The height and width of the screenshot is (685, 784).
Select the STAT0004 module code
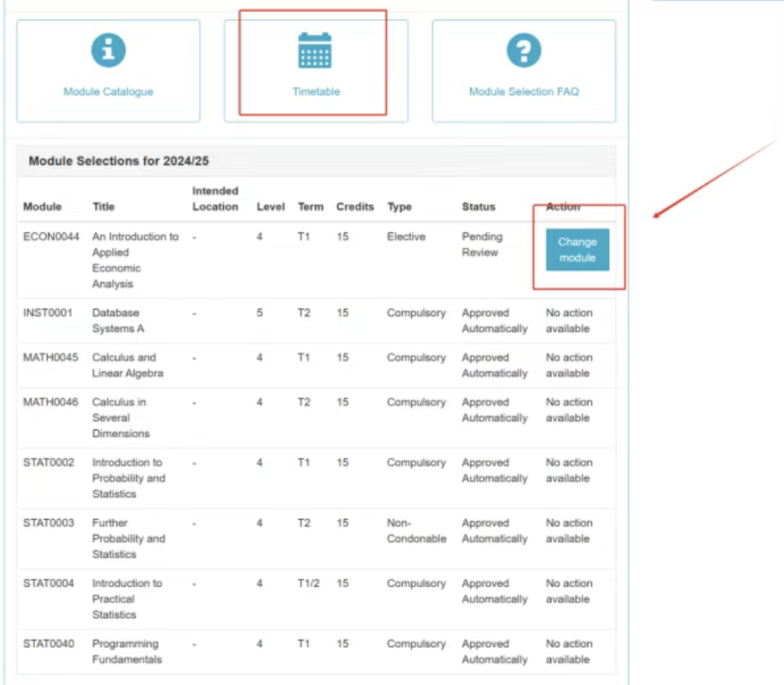coord(49,583)
